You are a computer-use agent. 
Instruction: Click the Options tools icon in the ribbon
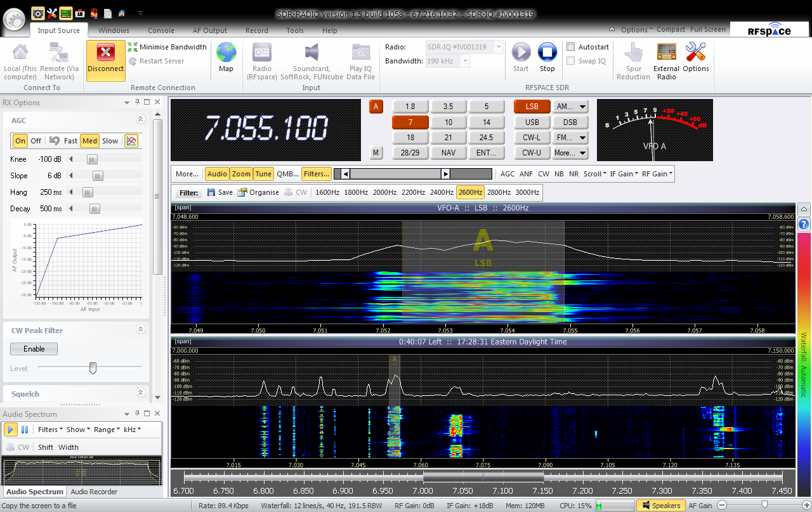pos(696,53)
